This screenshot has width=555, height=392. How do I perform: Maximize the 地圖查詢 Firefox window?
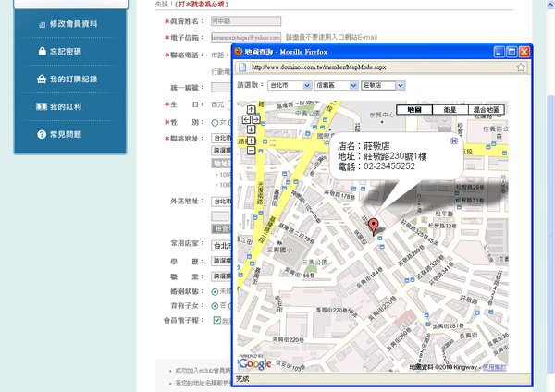[512, 52]
